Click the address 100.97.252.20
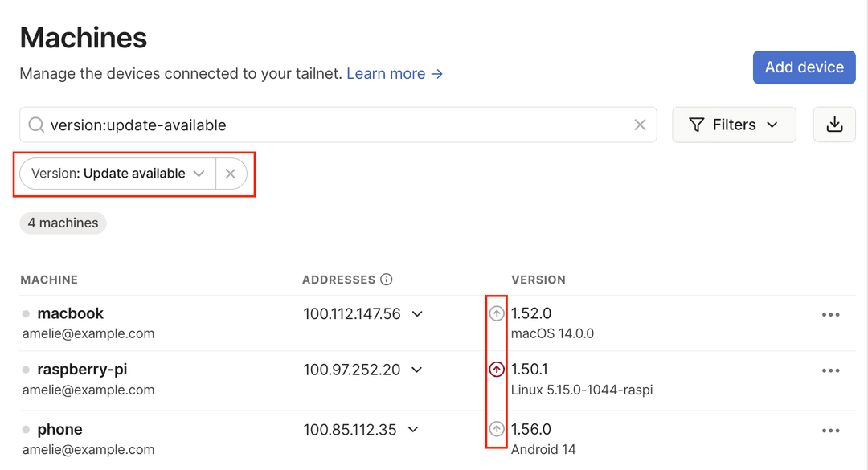 [x=351, y=370]
